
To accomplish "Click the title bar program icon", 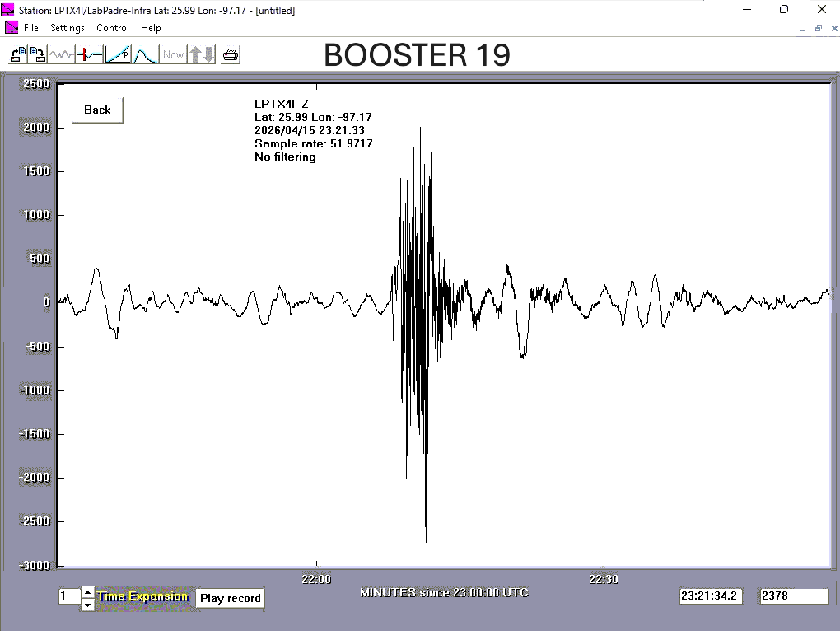I will pyautogui.click(x=7, y=10).
